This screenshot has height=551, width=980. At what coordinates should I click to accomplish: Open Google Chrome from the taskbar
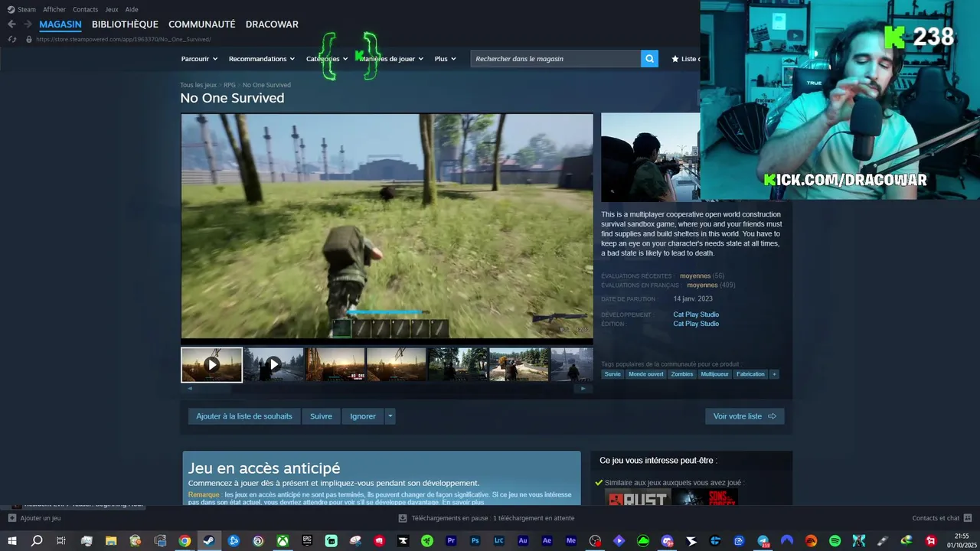(185, 541)
